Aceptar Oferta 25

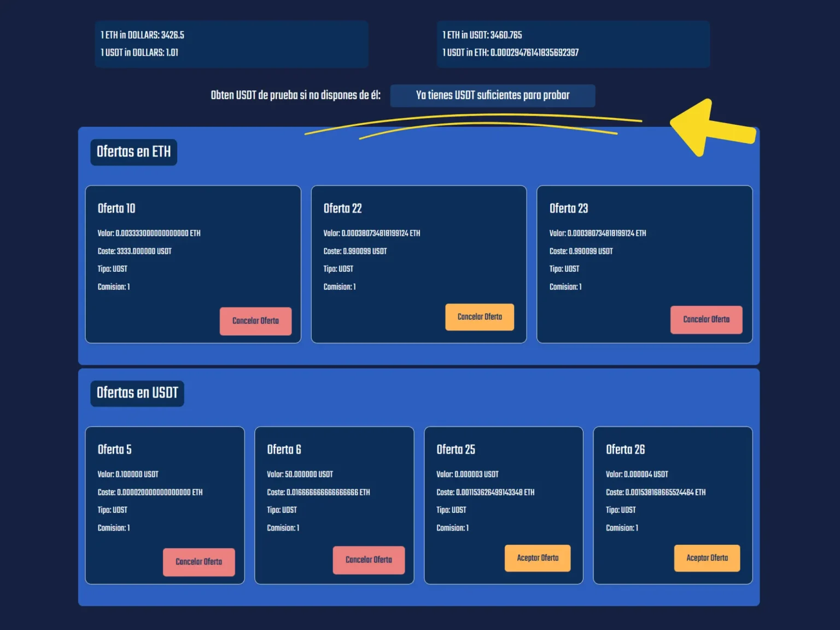[538, 558]
